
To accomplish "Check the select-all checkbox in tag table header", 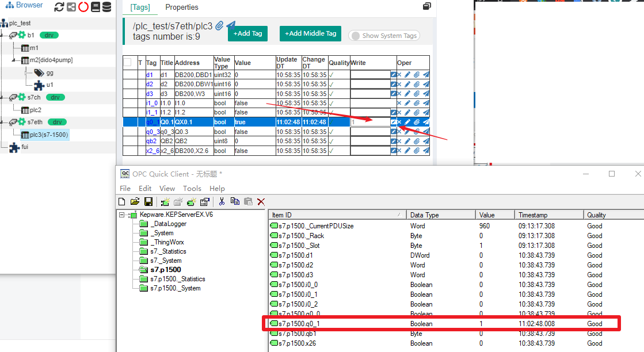I will (x=127, y=62).
